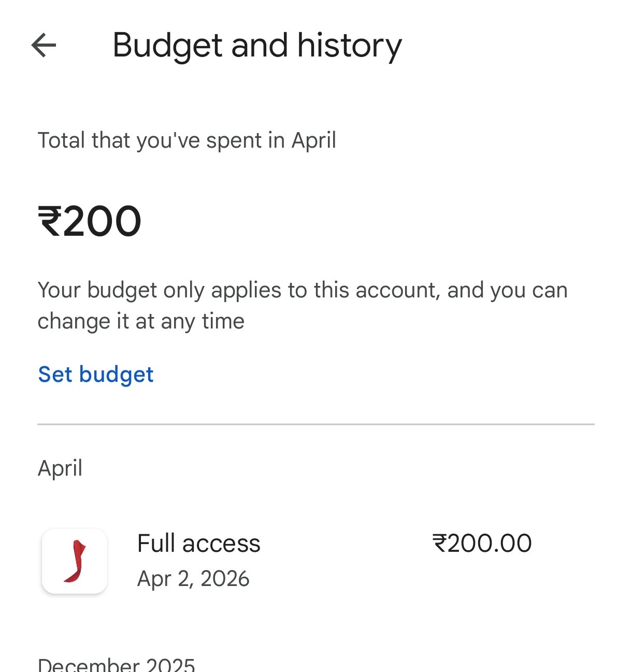This screenshot has height=672, width=632.
Task: Click the year 2026 in the purchase date
Action: pyautogui.click(x=225, y=579)
